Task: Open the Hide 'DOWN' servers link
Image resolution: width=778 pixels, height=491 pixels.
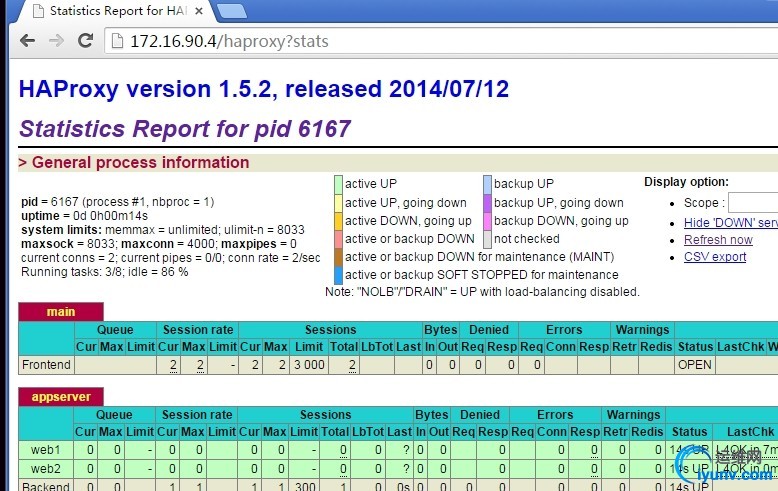Action: tap(730, 223)
